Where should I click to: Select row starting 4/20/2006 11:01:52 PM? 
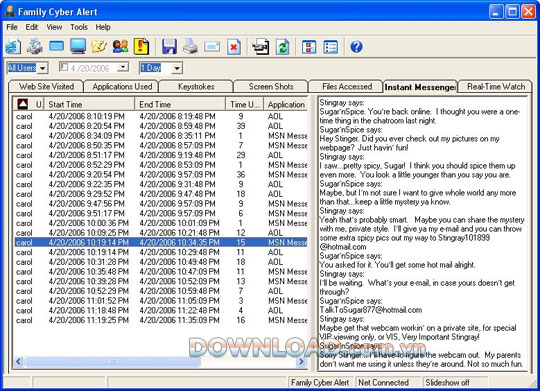[x=160, y=301]
